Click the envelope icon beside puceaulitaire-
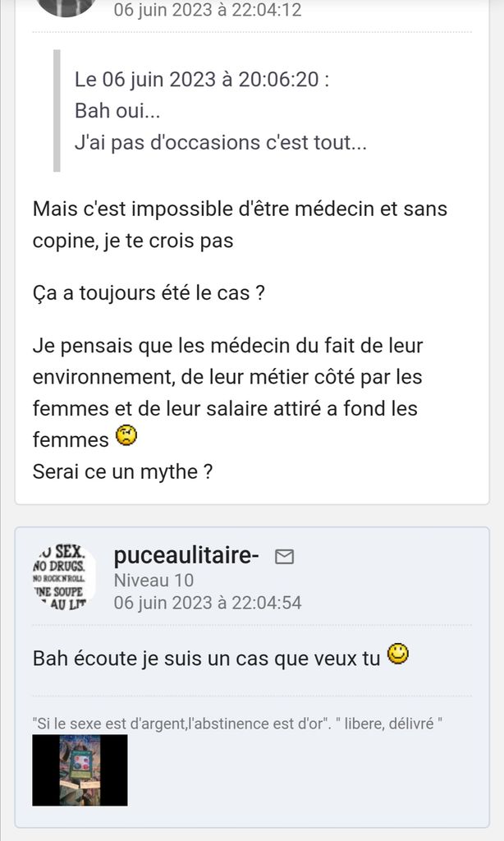This screenshot has width=504, height=841. tap(284, 558)
